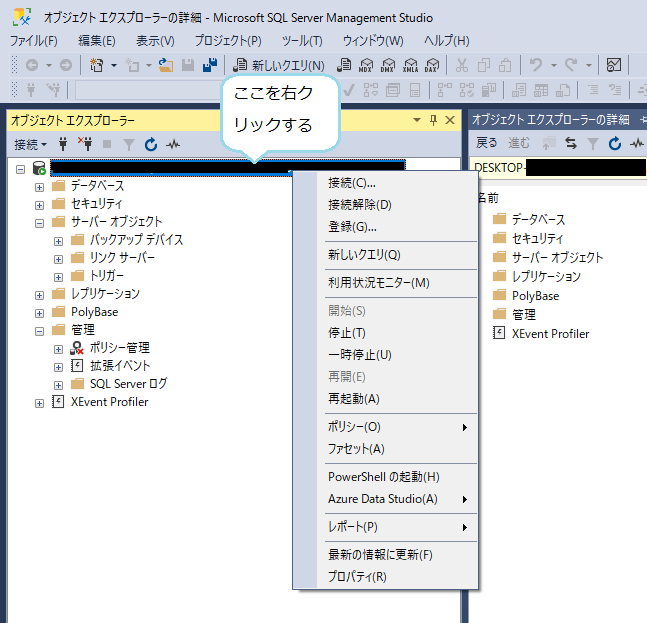Expand the セキュリティ folder node
This screenshot has height=623, width=647.
coord(39,205)
